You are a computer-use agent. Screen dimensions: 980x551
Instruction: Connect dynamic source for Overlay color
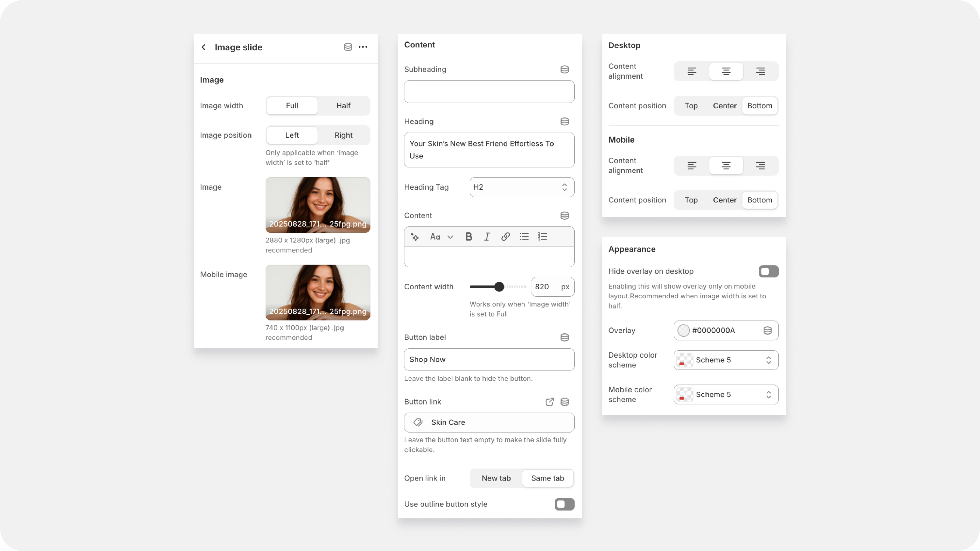click(768, 330)
